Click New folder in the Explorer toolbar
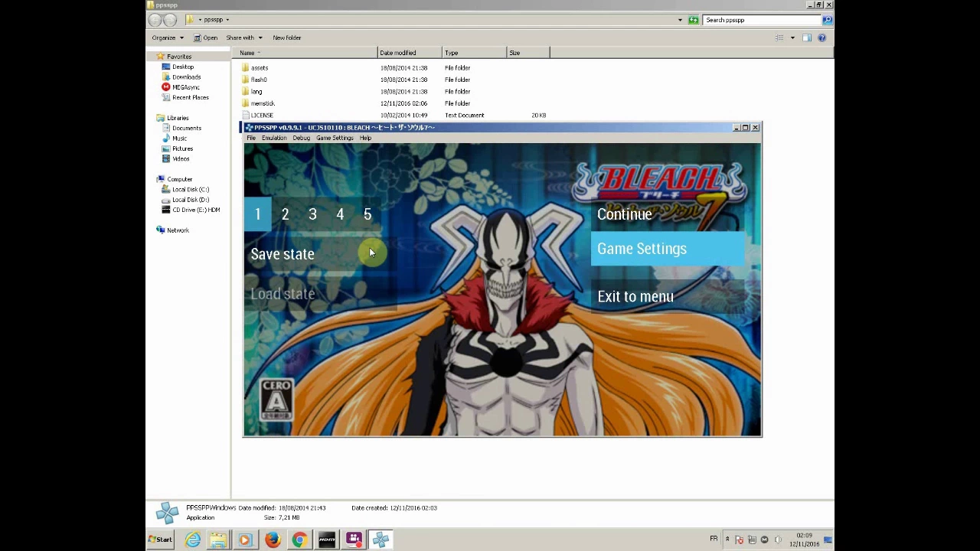This screenshot has width=980, height=551. click(x=286, y=37)
